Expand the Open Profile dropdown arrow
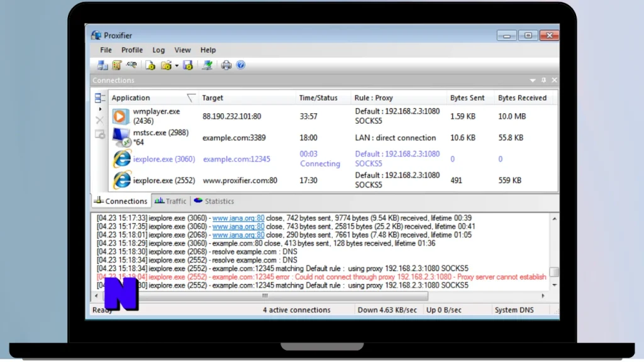This screenshot has width=644, height=362. tap(177, 65)
